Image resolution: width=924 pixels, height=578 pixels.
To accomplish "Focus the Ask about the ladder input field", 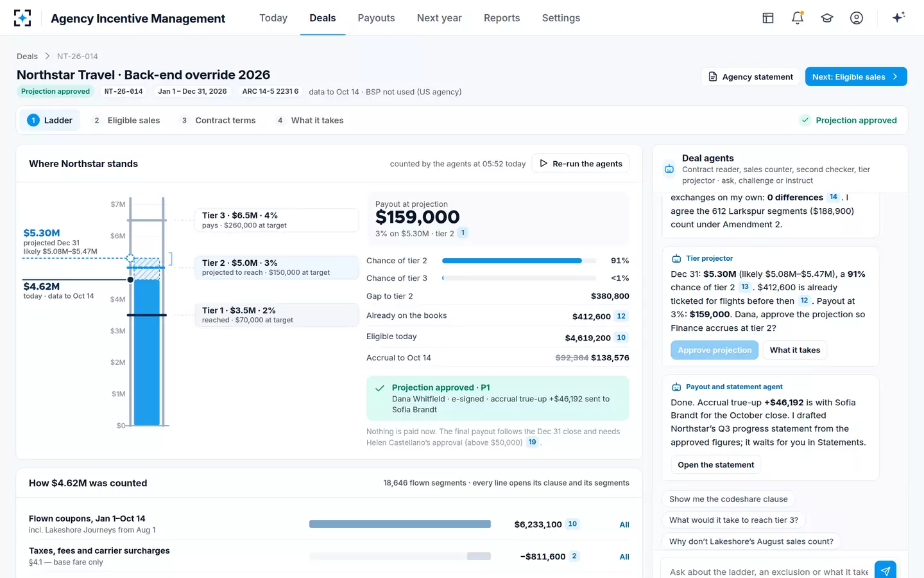I will tap(769, 571).
